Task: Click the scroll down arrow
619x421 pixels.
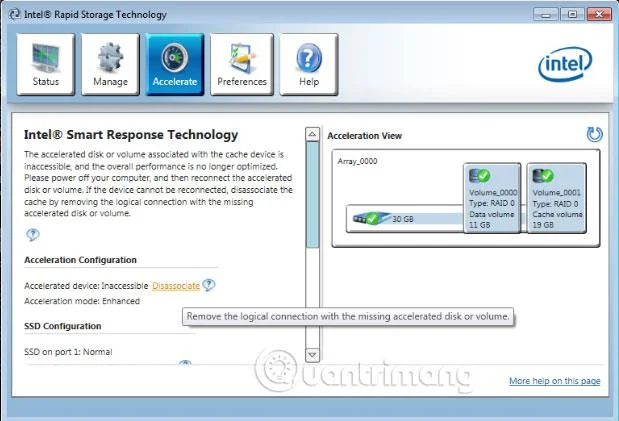Action: point(312,355)
